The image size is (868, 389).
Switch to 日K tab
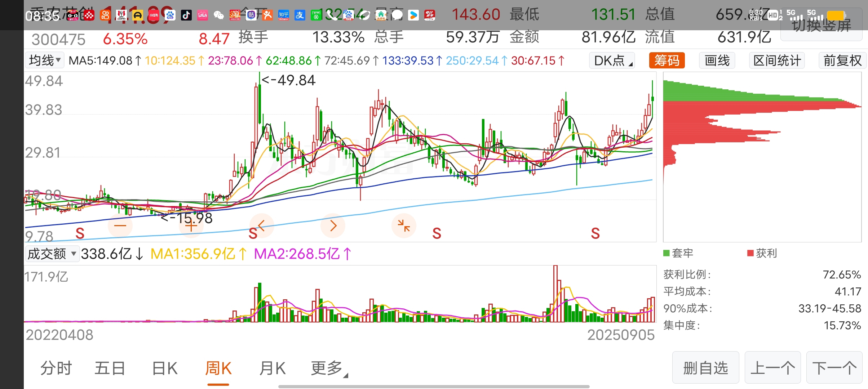(x=165, y=368)
